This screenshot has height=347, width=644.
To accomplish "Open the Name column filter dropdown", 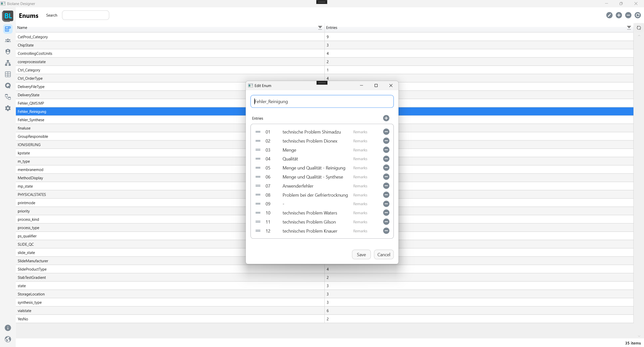I will [320, 28].
